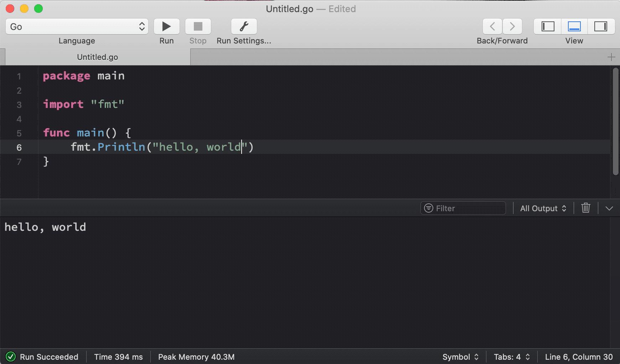This screenshot has height=364, width=620.
Task: Run the Go program
Action: pyautogui.click(x=166, y=26)
